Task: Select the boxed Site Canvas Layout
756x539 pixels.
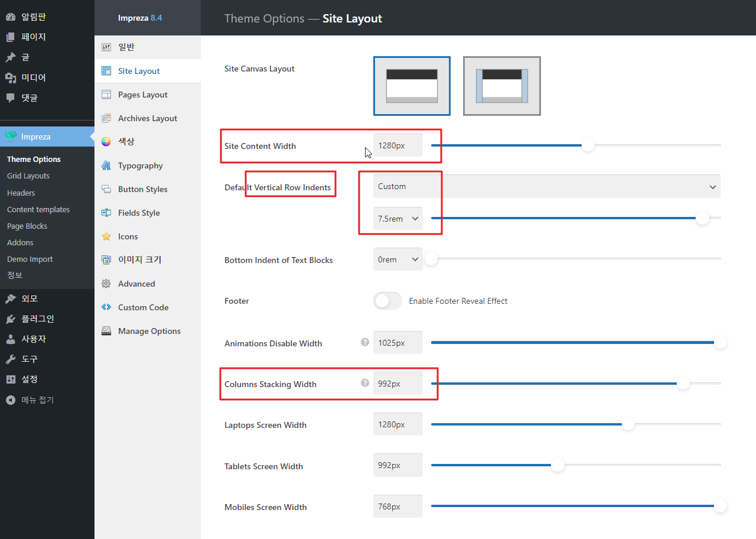Action: point(502,86)
